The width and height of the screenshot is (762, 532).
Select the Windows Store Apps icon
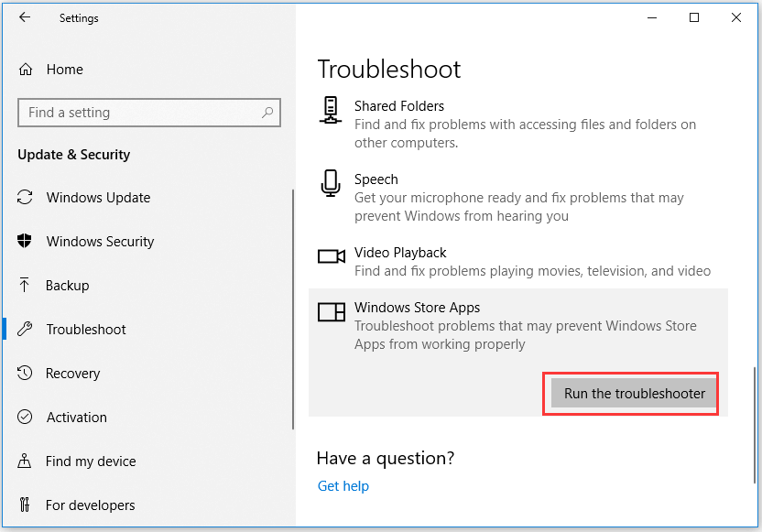tap(330, 312)
